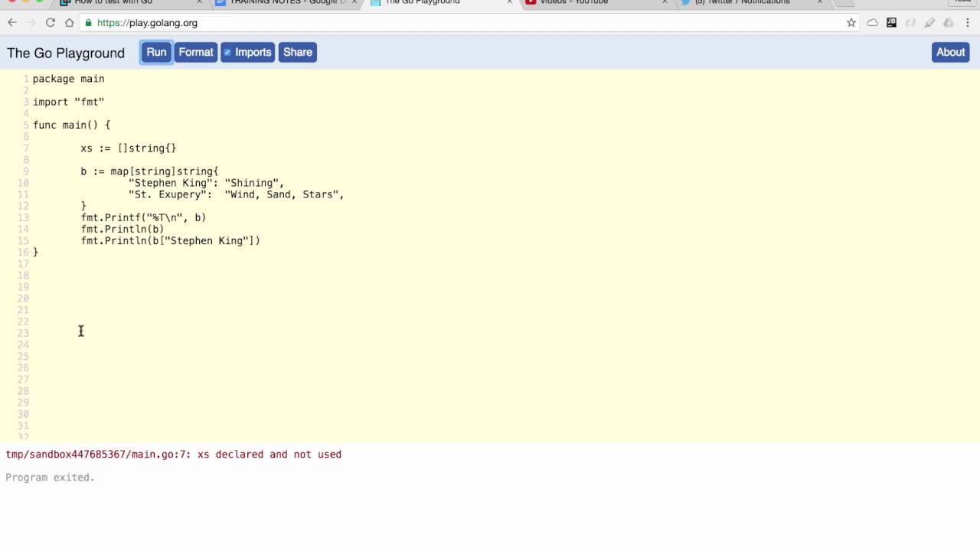Toggle the Imports checkbox
980x551 pixels.
(x=227, y=53)
